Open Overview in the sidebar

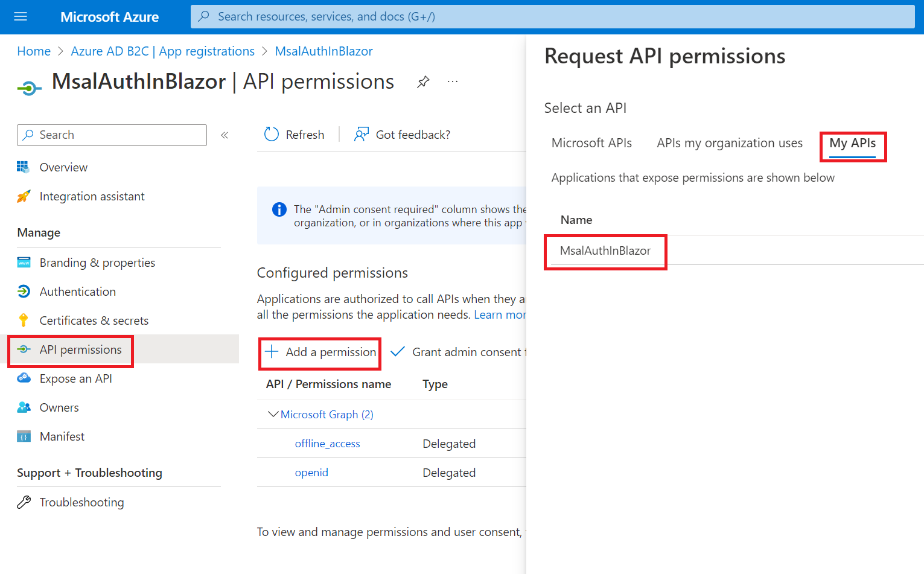point(63,167)
